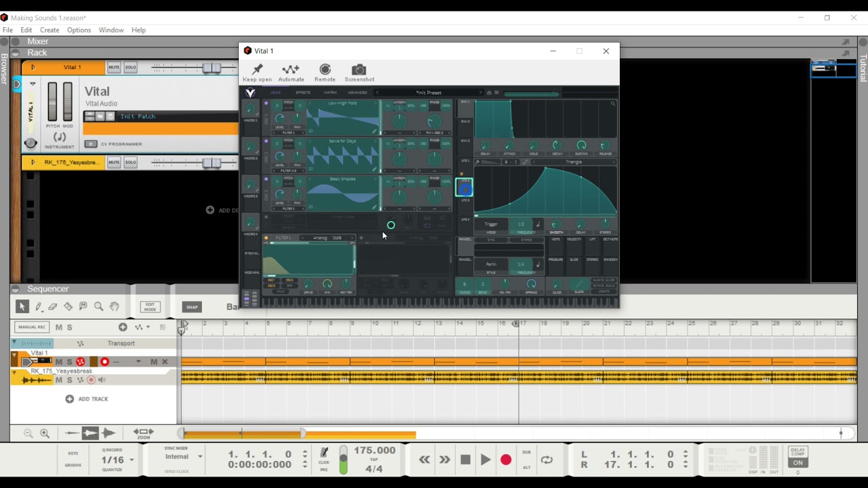868x488 pixels.
Task: Click the tempo value 175.000
Action: tap(374, 450)
